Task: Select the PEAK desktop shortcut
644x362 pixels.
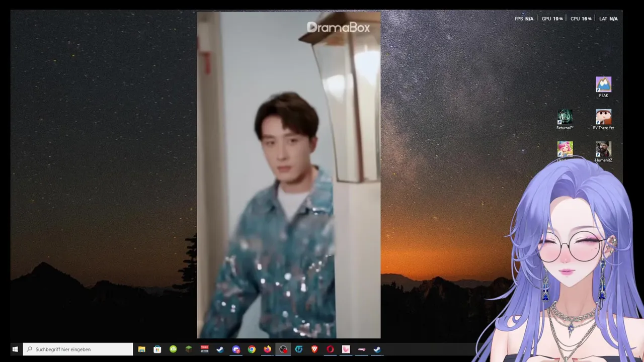Action: tap(603, 87)
